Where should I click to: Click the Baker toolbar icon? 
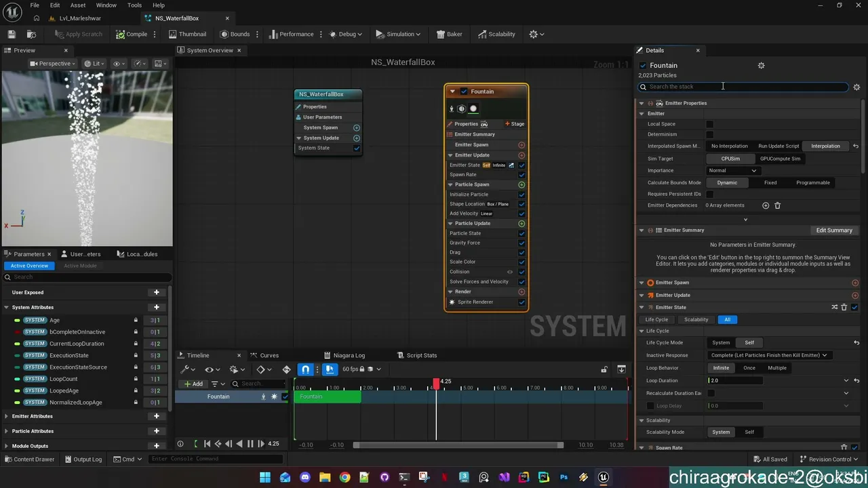pos(449,34)
